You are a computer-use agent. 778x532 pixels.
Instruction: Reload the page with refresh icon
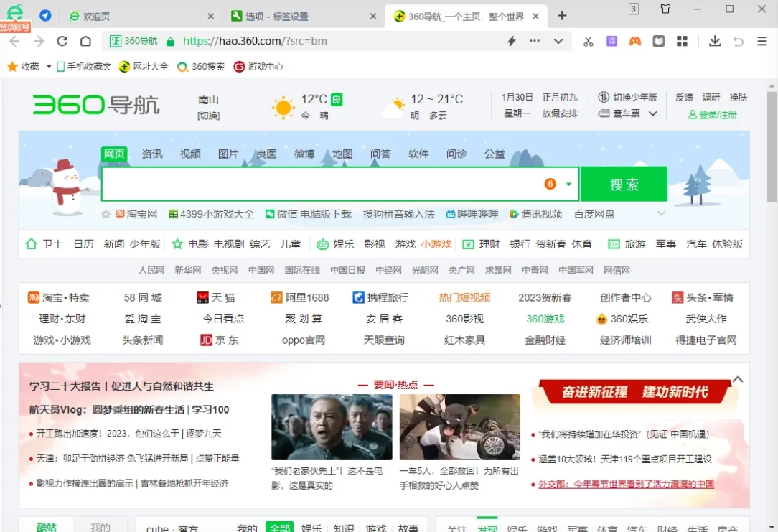(x=62, y=42)
